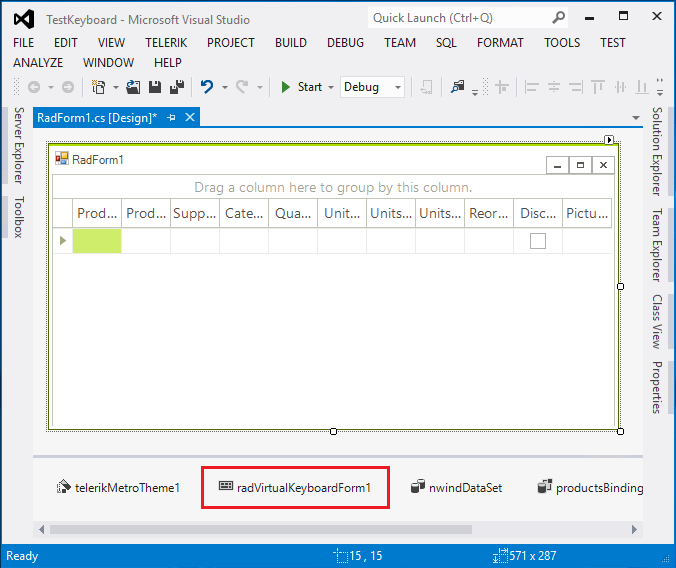Select the radVirtualKeyboardForm1 tray component
676x568 pixels.
[295, 487]
